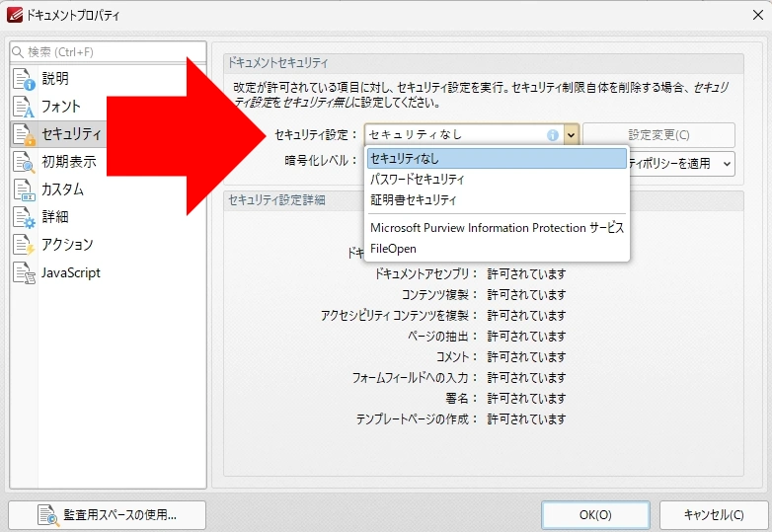Click the 設定変更(C) button
The width and height of the screenshot is (772, 532).
click(x=658, y=135)
